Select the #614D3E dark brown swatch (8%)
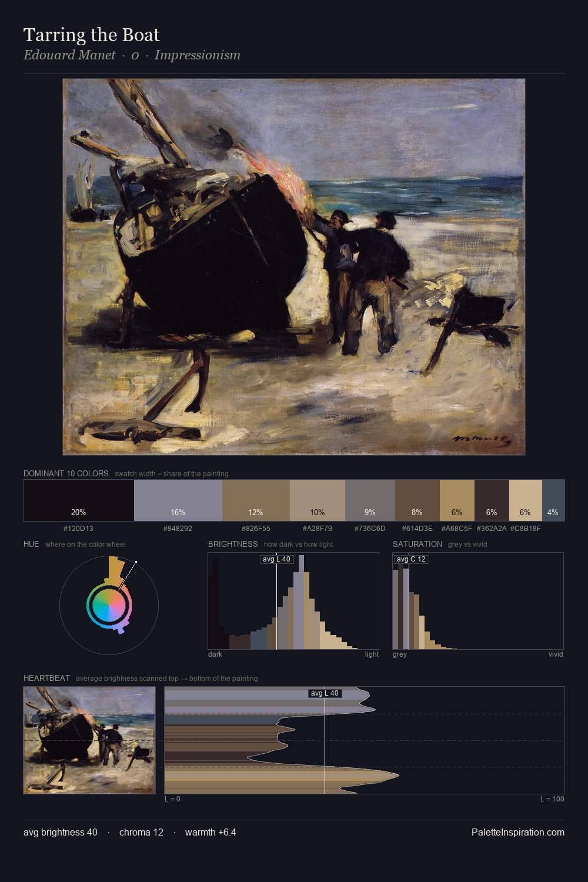 tap(417, 500)
